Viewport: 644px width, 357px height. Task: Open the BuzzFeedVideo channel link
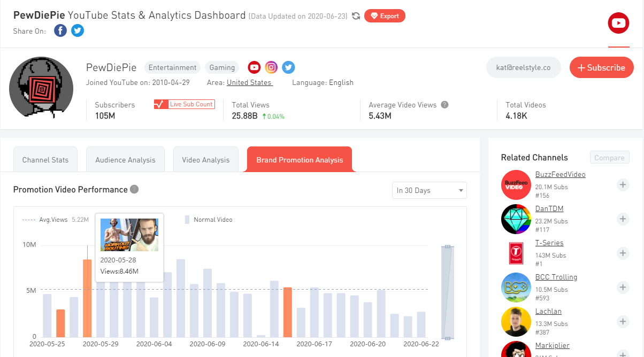(x=561, y=175)
